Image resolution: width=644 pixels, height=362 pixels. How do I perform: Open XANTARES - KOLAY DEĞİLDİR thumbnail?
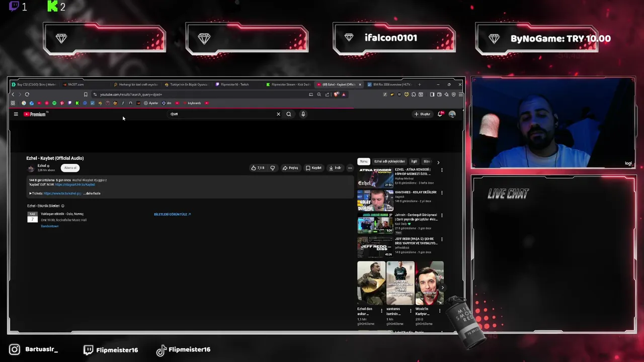tap(375, 201)
